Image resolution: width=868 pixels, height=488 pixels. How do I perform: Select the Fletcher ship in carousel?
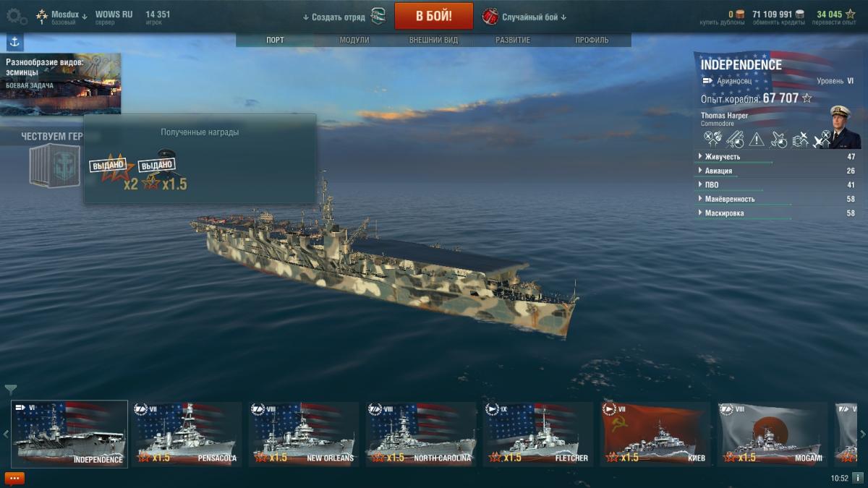point(539,434)
